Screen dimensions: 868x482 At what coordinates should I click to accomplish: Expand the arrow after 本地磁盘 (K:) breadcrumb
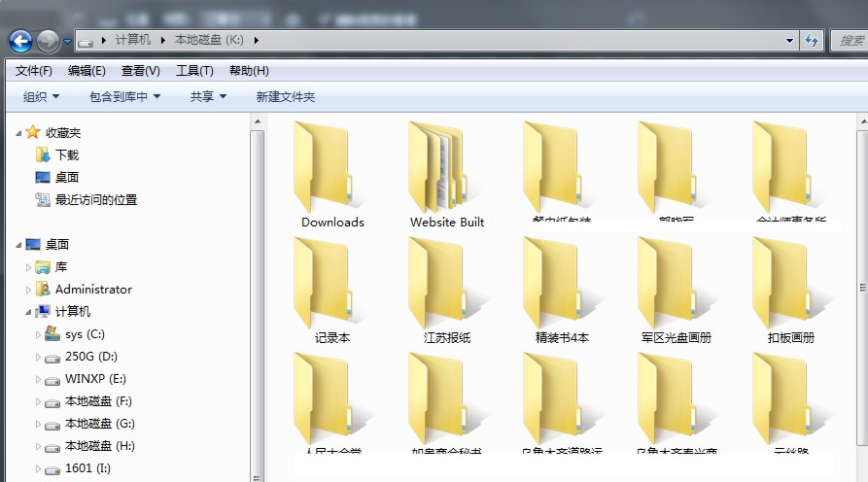click(x=257, y=41)
